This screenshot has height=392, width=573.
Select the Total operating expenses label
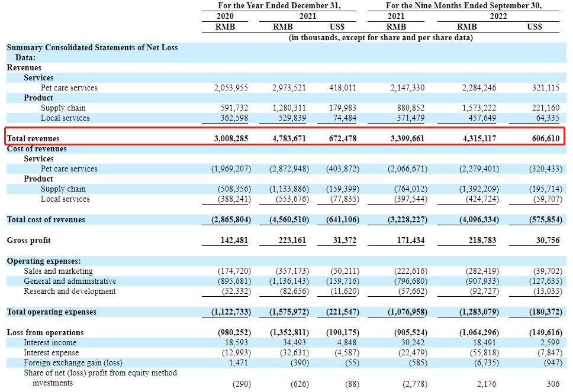click(x=51, y=312)
